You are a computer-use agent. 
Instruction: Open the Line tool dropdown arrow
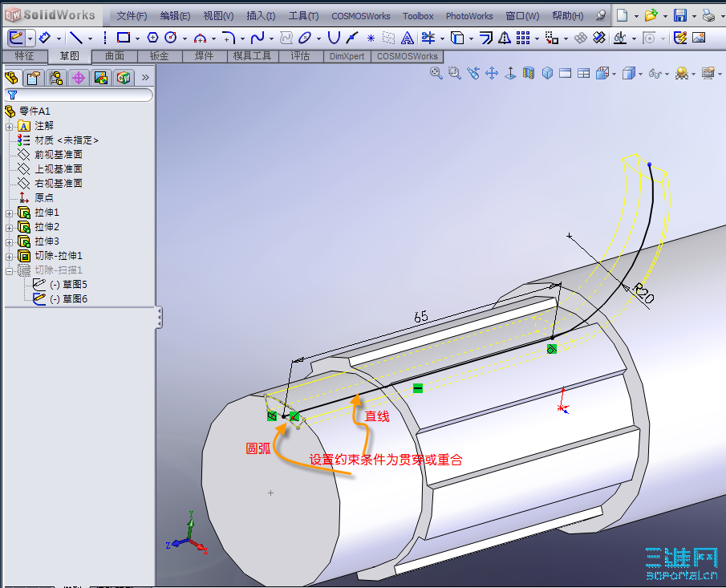pos(91,39)
